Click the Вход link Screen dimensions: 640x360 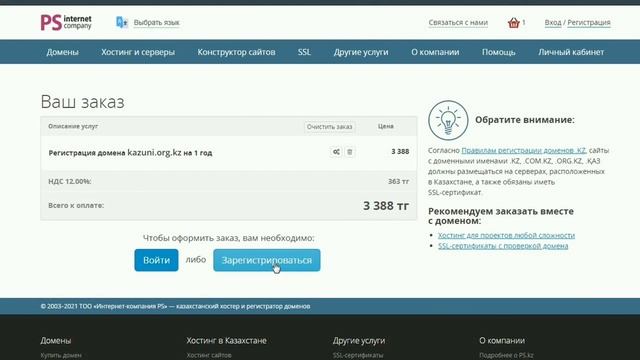[x=553, y=22]
